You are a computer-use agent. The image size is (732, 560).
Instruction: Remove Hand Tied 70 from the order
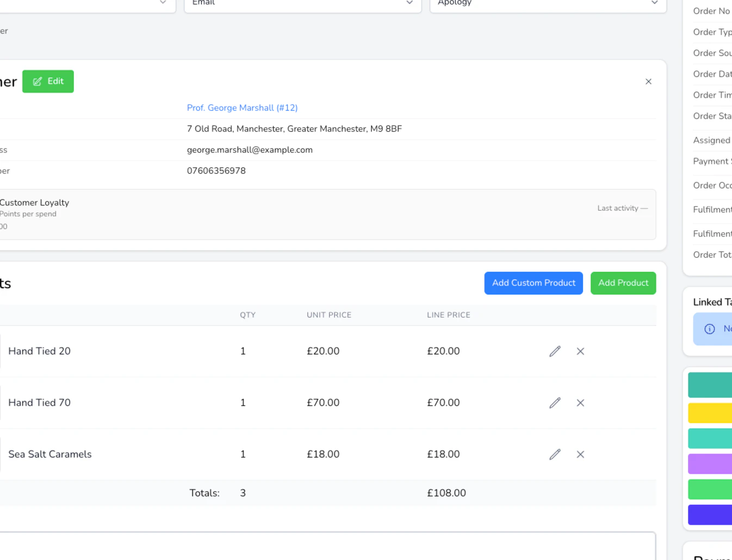tap(580, 403)
